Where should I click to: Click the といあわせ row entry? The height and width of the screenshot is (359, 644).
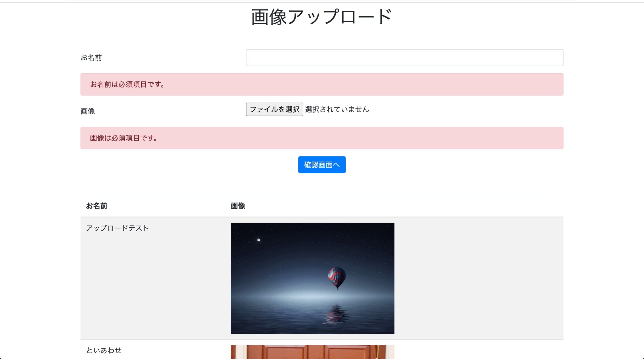point(104,350)
